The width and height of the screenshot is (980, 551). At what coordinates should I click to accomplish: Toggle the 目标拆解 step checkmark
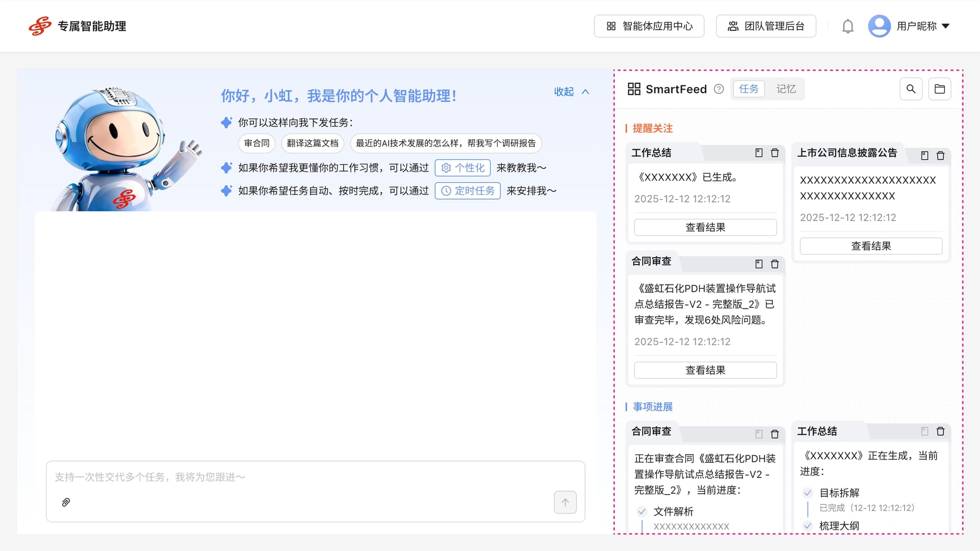[x=808, y=493]
